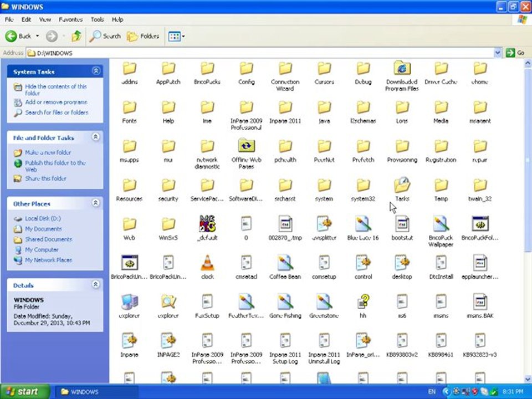Click the vertical scrollbar down arrow
The height and width of the screenshot is (399, 532).
click(528, 379)
